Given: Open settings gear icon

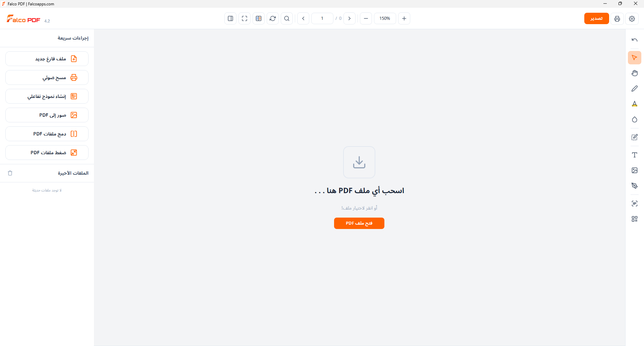Looking at the screenshot, I should pos(632,19).
